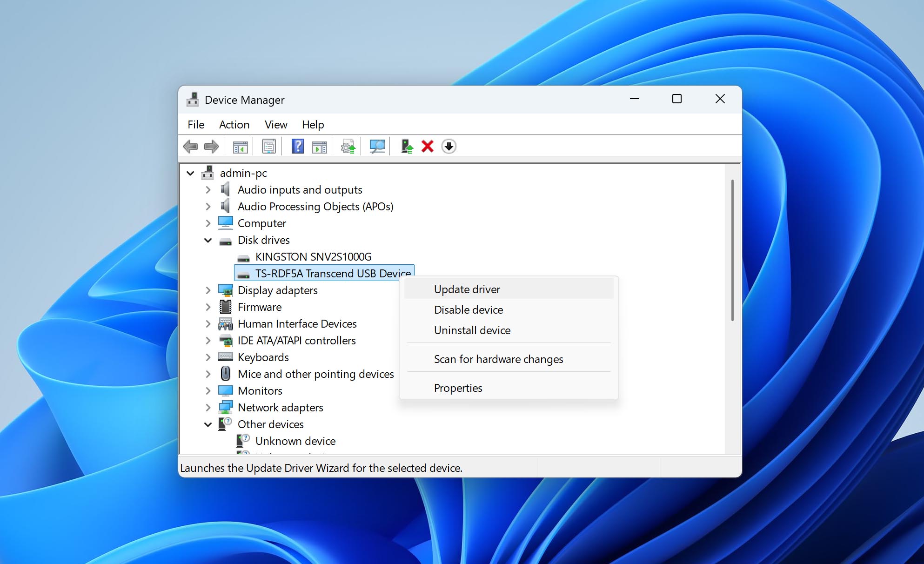The width and height of the screenshot is (924, 564).
Task: Click the back navigation arrow icon
Action: pos(190,146)
